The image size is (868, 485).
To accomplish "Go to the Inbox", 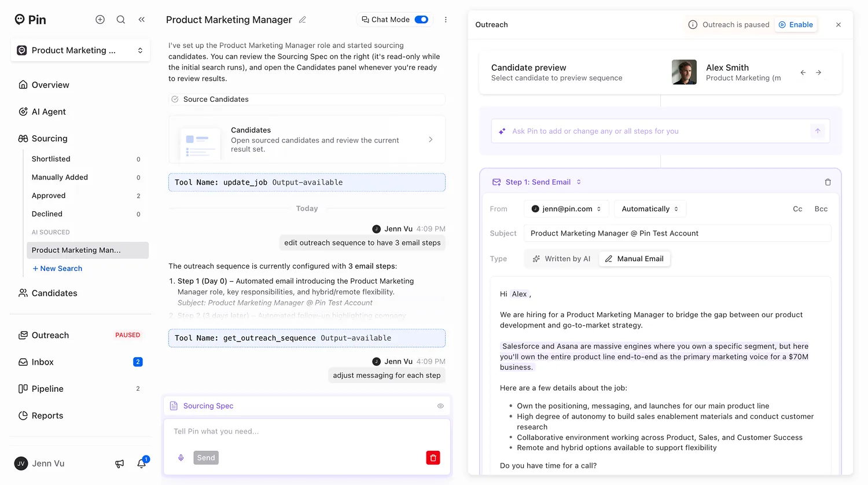I will [x=42, y=362].
